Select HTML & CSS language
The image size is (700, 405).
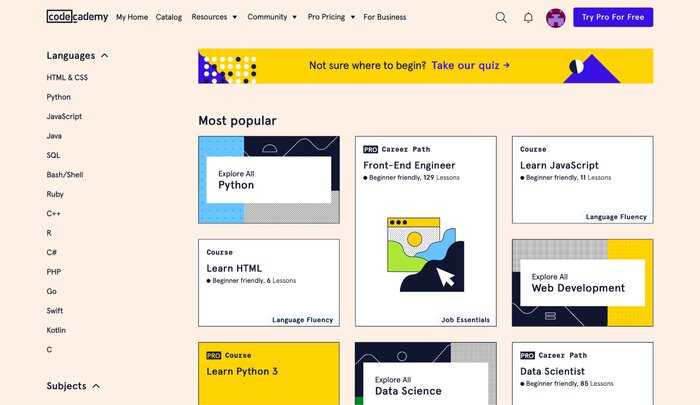click(x=67, y=77)
